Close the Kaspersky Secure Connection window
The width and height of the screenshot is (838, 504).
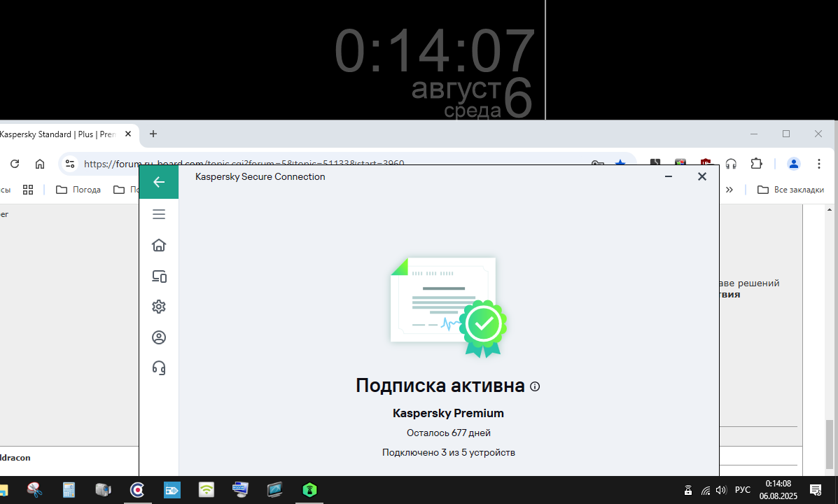[x=702, y=176]
